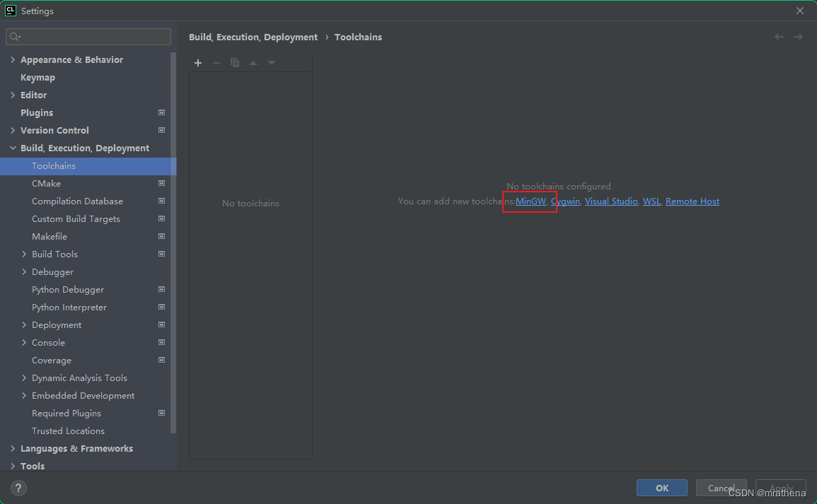Expand the Tools section chevron

[13, 467]
